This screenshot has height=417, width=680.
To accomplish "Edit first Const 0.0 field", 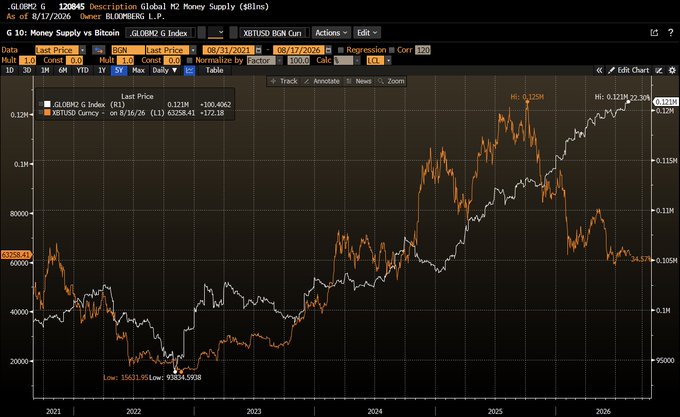I will click(x=75, y=60).
